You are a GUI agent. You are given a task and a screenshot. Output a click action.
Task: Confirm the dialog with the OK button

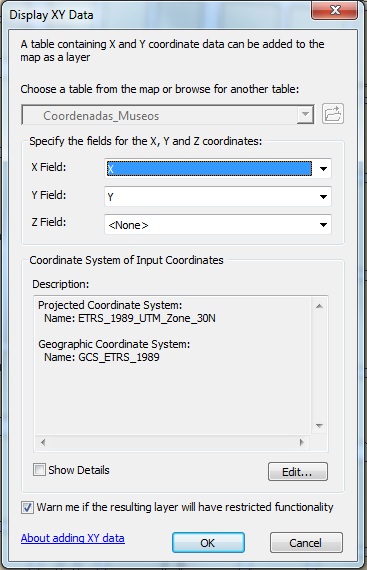208,543
